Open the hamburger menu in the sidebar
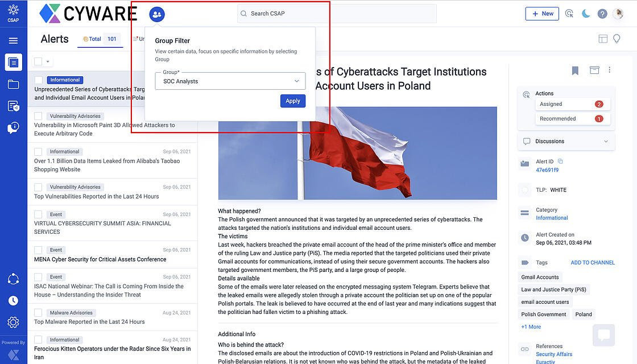The width and height of the screenshot is (637, 364). (13, 40)
